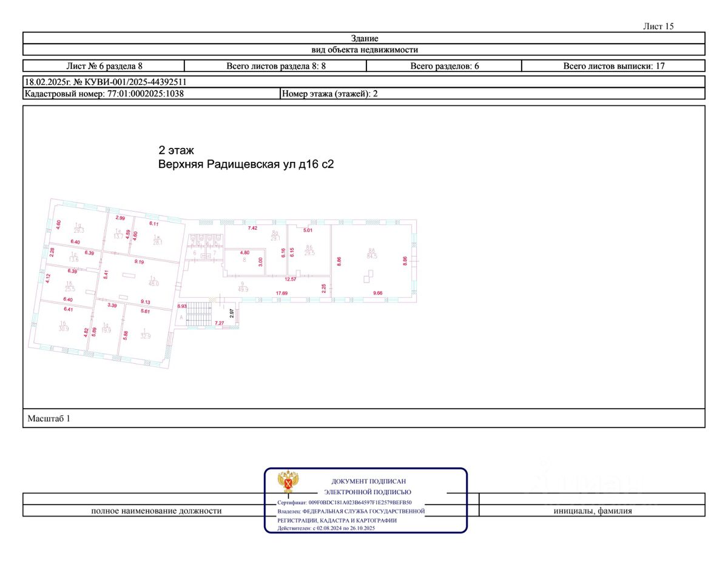The height and width of the screenshot is (562, 728).
Task: Click the dimension 5.01 on the plan
Action: pyautogui.click(x=308, y=230)
